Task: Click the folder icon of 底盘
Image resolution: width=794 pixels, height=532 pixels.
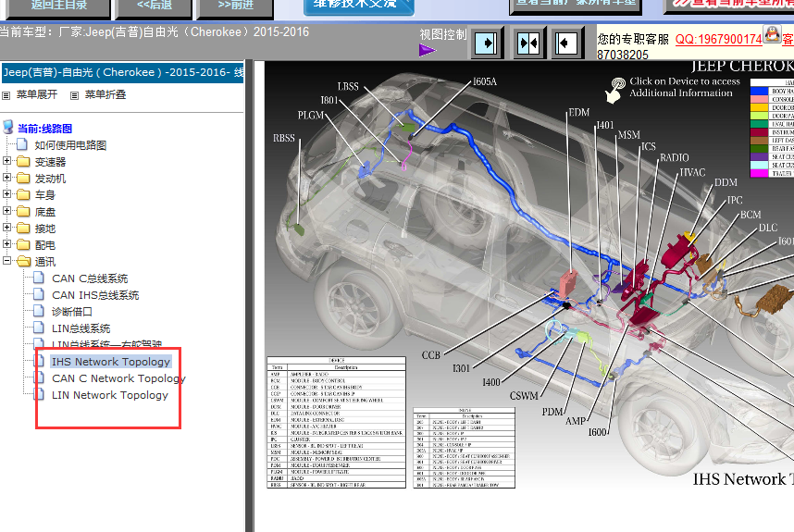Action: (x=23, y=212)
